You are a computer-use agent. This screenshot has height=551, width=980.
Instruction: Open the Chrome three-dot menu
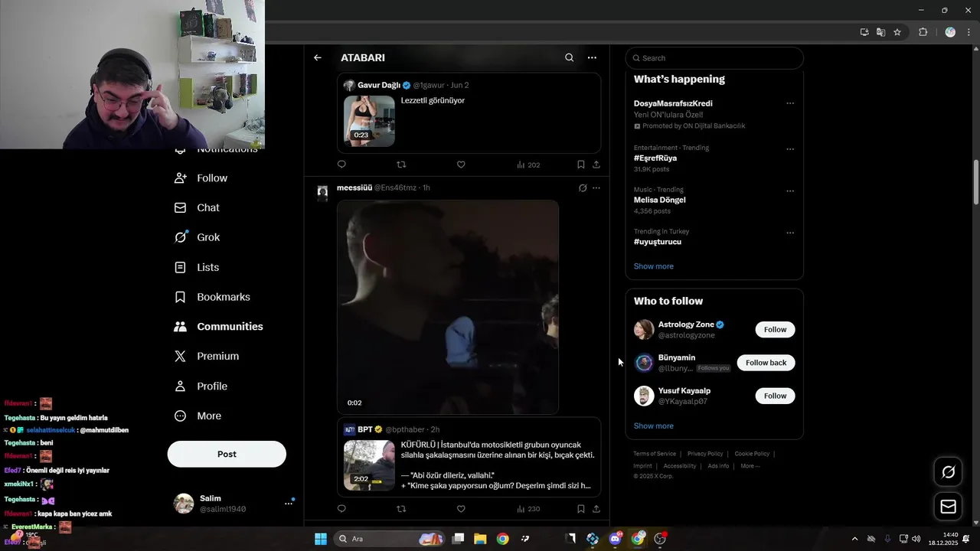pyautogui.click(x=969, y=32)
